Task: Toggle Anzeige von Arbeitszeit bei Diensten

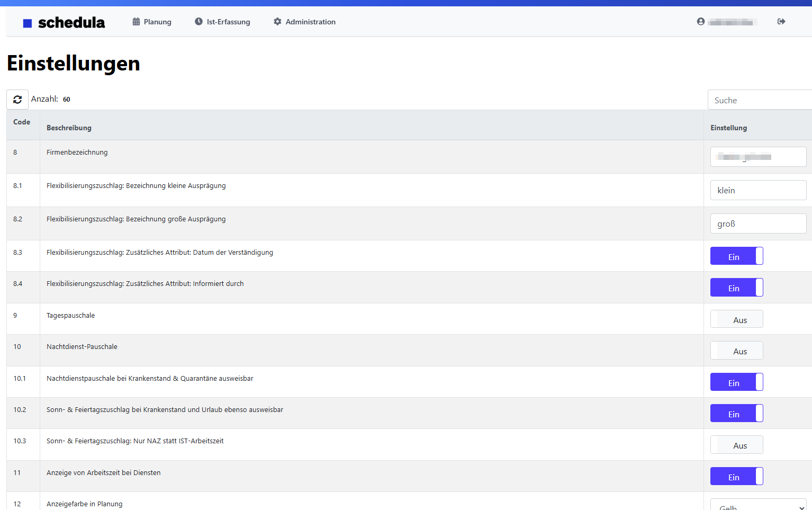Action: click(x=736, y=477)
